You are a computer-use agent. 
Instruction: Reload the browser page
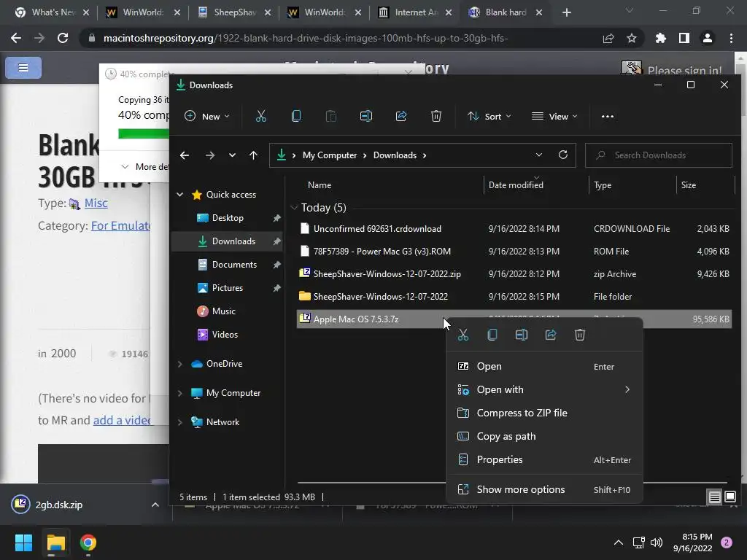[x=63, y=38]
